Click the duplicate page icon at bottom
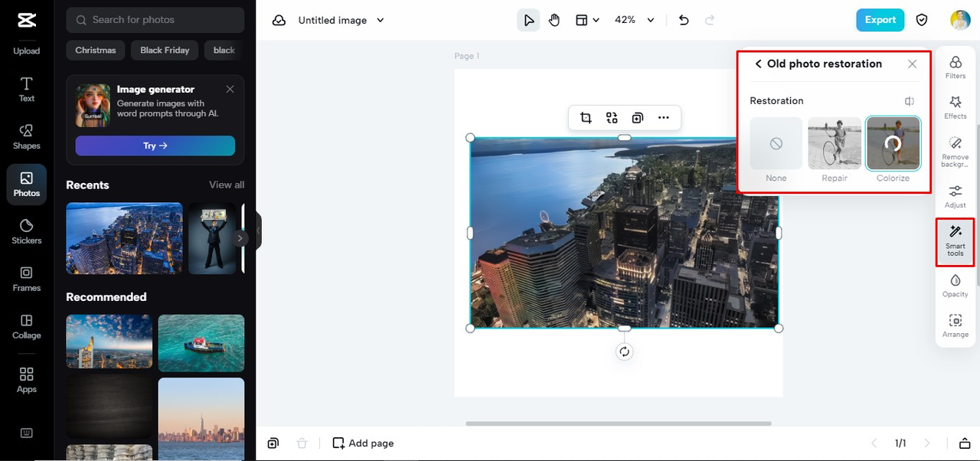Viewport: 980px width, 461px height. [273, 443]
